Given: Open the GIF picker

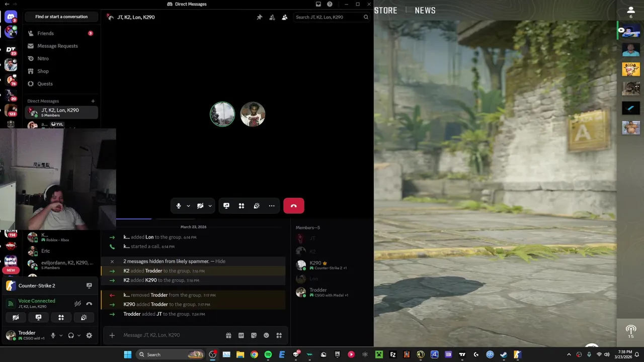Looking at the screenshot, I should (241, 335).
